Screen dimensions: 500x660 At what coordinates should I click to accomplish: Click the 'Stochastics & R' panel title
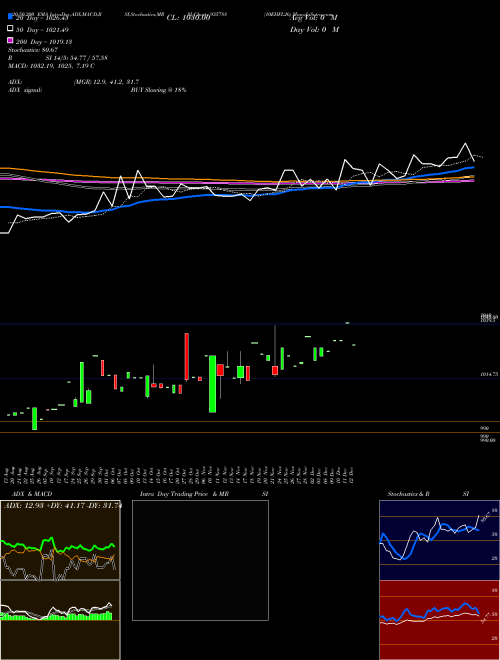[x=408, y=494]
